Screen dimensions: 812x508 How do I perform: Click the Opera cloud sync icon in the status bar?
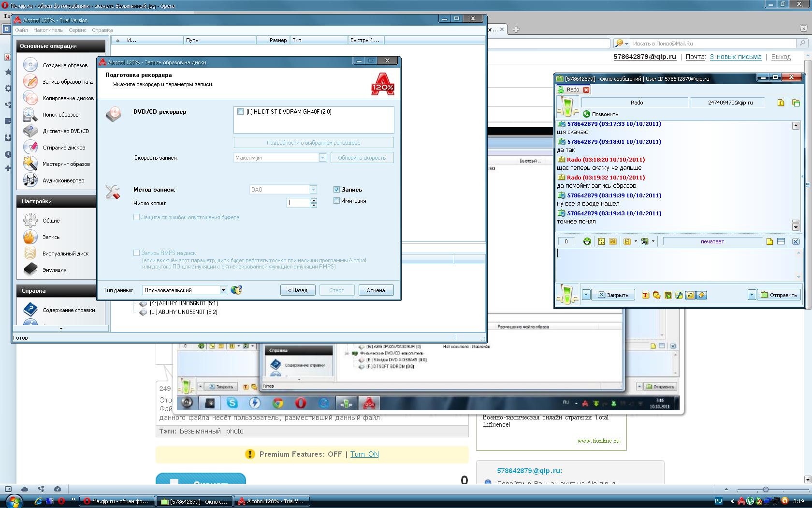pyautogui.click(x=24, y=489)
